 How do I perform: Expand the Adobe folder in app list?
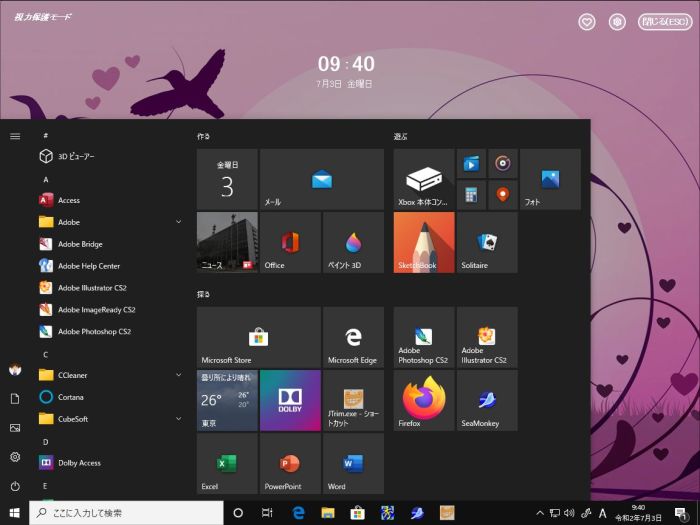click(x=179, y=222)
